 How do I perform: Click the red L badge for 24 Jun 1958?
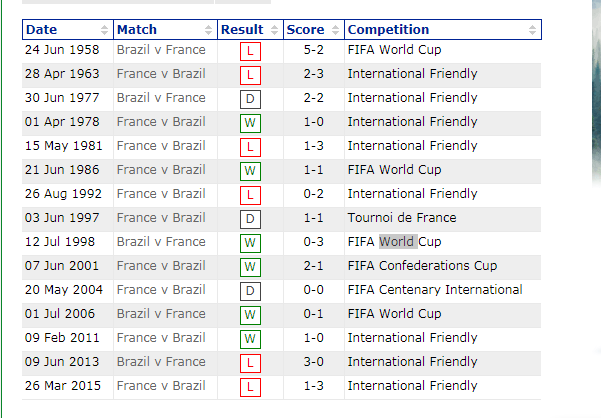250,51
